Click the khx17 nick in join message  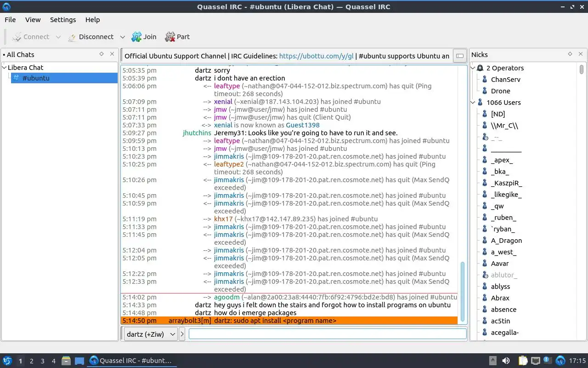click(223, 219)
